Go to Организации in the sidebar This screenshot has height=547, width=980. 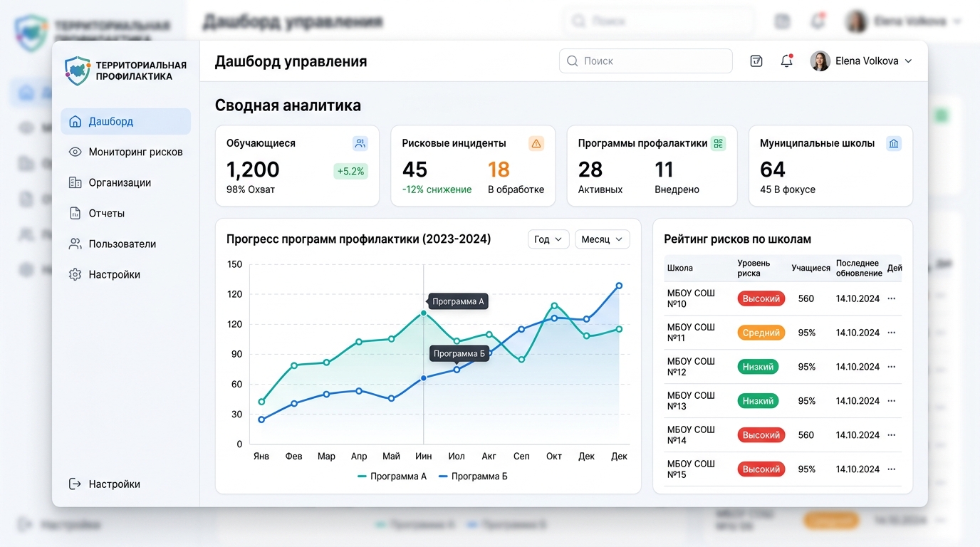pyautogui.click(x=125, y=182)
